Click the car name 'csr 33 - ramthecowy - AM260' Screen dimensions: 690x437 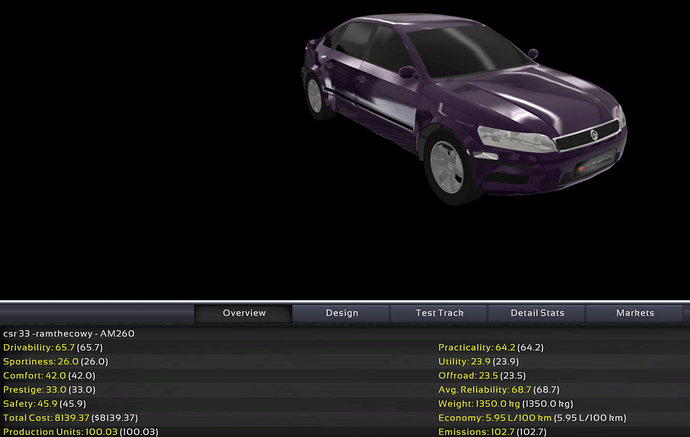[69, 333]
